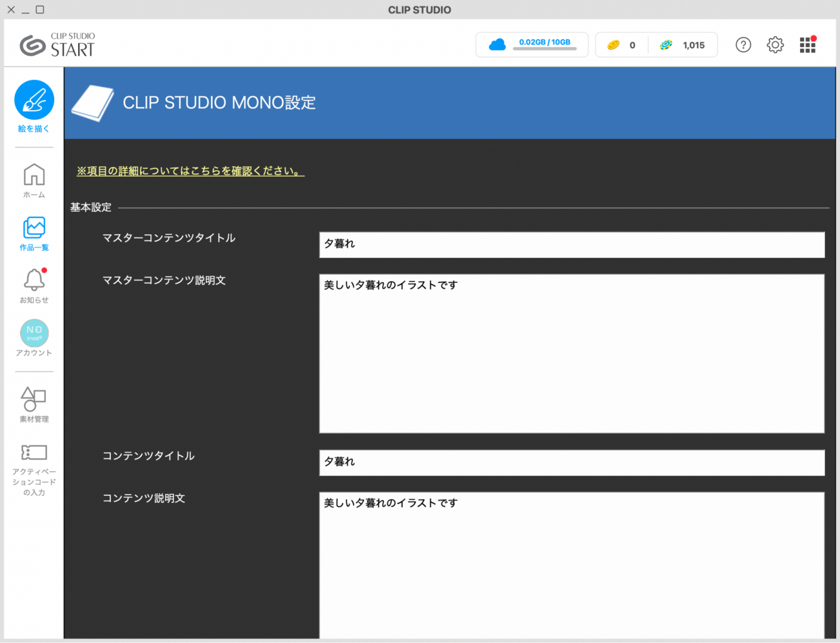Open CLIPPY points balance icon
840x643 pixels.
point(666,45)
